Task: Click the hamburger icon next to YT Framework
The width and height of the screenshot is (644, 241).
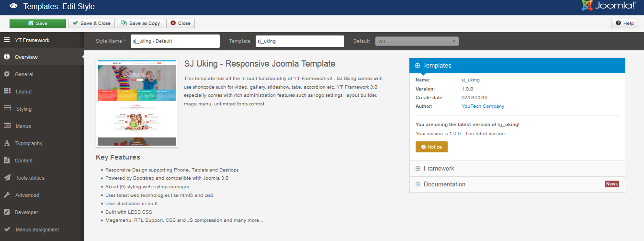Action: (x=7, y=40)
